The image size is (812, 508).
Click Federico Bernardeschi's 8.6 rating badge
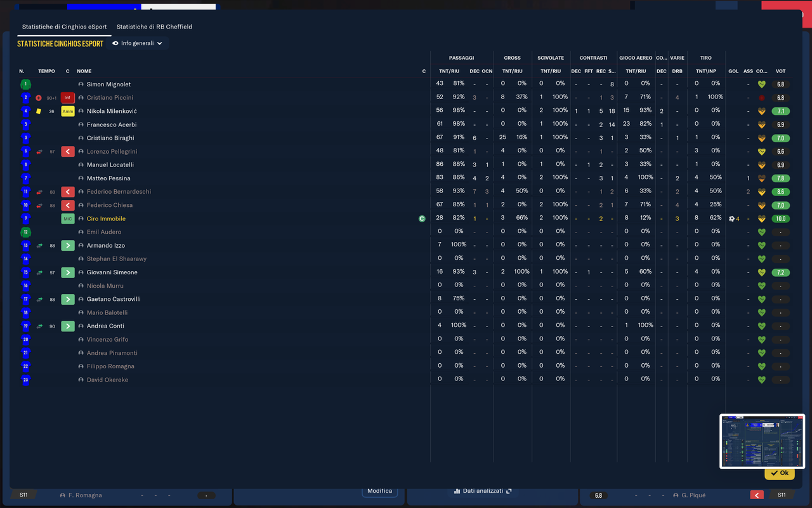coord(780,192)
